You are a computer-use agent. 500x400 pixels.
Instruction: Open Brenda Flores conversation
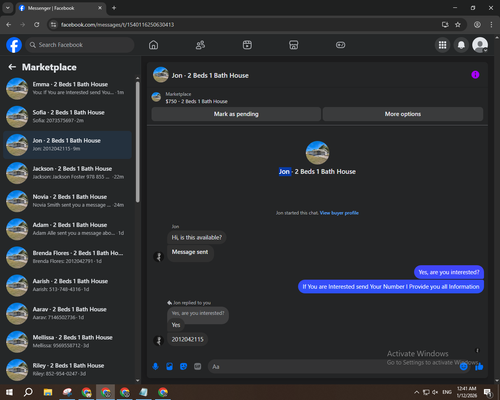[67, 257]
